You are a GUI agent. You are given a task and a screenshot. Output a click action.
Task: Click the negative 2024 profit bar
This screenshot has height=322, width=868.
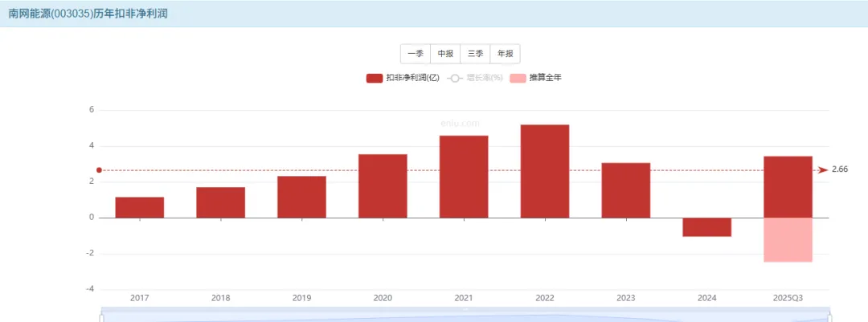pyautogui.click(x=707, y=227)
